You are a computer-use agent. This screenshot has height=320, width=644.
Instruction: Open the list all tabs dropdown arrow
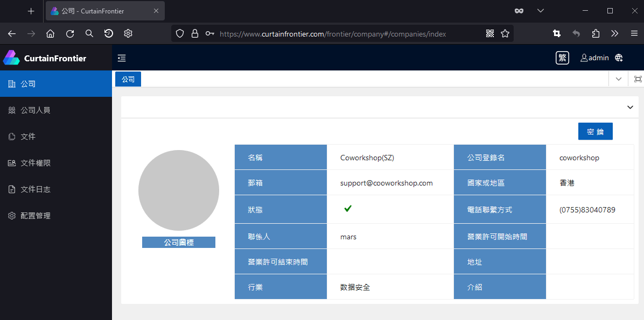541,11
